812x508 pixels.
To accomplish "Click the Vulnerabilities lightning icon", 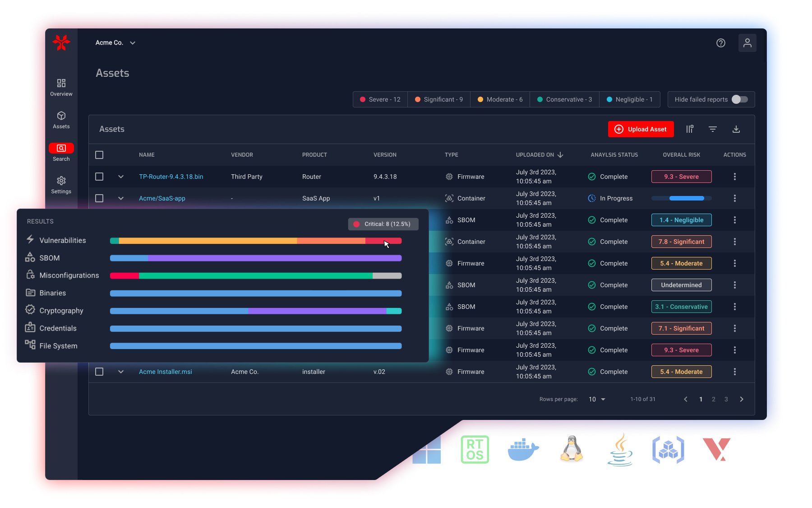I will point(30,239).
